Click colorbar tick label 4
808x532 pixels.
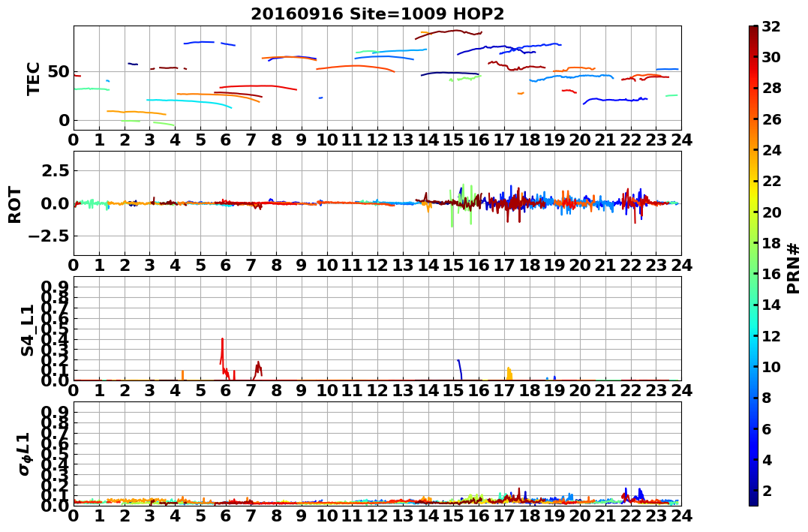tap(767, 459)
